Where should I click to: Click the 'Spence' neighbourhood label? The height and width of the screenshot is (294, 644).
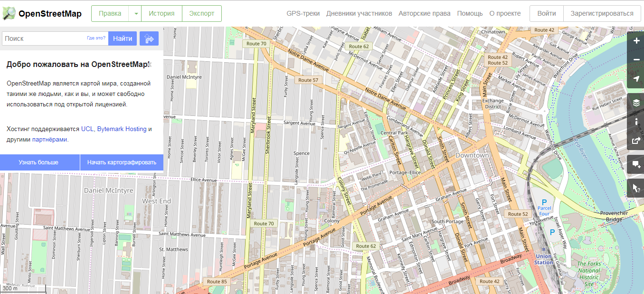[x=302, y=153]
